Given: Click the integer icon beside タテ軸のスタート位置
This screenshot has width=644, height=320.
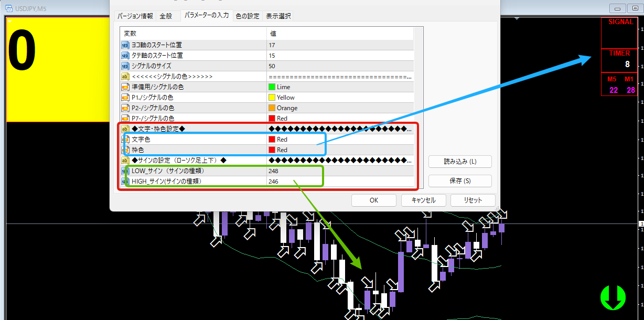Looking at the screenshot, I should pos(125,56).
